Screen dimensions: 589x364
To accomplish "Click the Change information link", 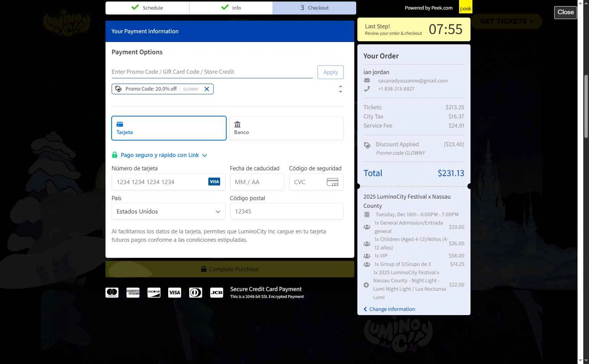I will point(389,309).
